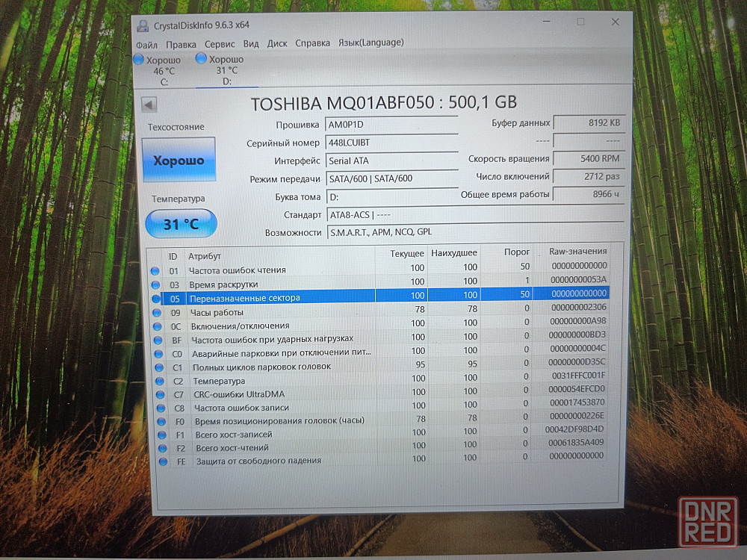Select row Время раскрутки
Viewport: 747px width, 560px height.
380,282
